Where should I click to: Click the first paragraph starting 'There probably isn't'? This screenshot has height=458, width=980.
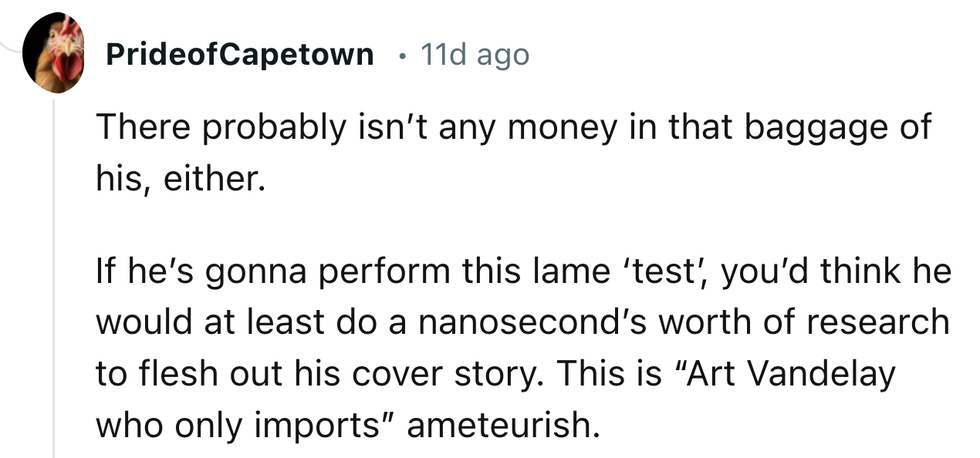[514, 153]
